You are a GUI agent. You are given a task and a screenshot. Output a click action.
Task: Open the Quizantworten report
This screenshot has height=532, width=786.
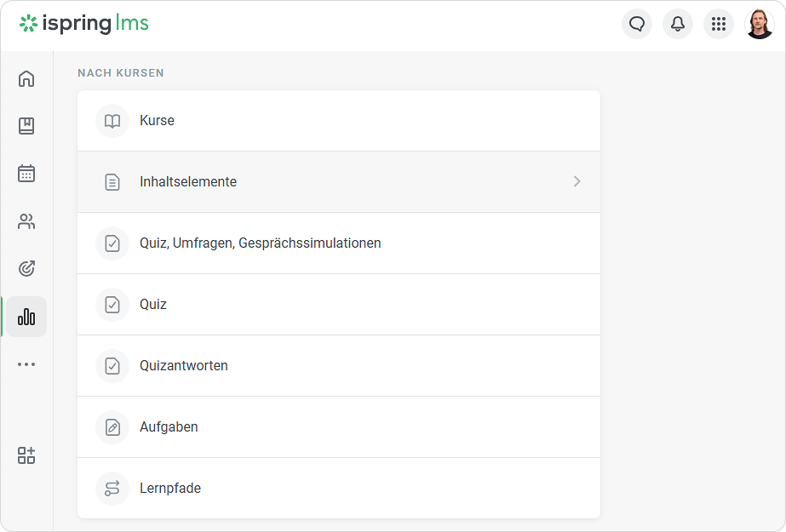(x=339, y=366)
